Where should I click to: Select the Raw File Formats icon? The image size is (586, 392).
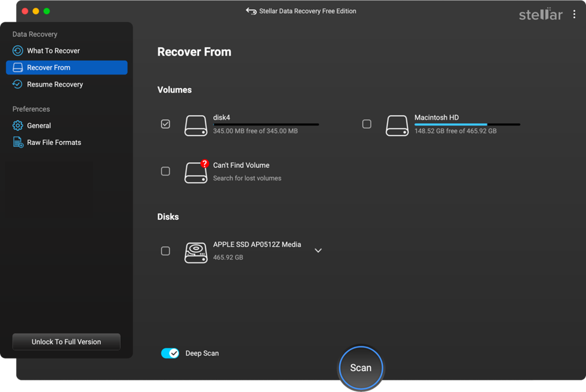coord(17,142)
